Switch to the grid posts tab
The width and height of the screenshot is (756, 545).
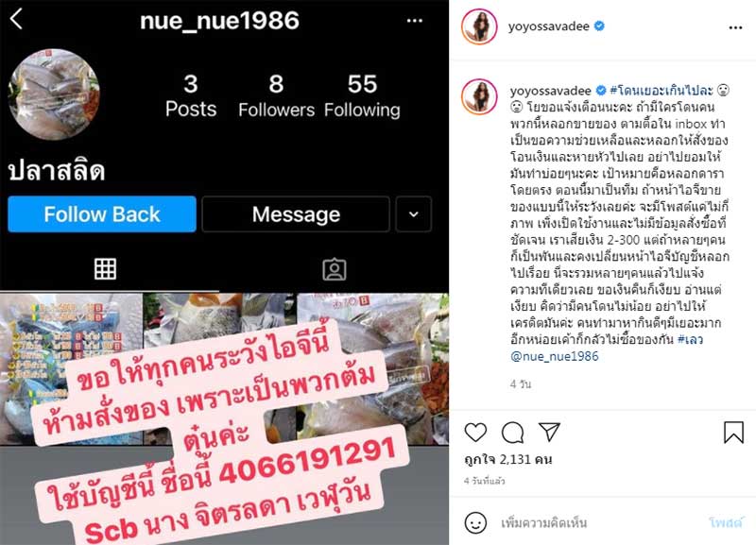(105, 269)
